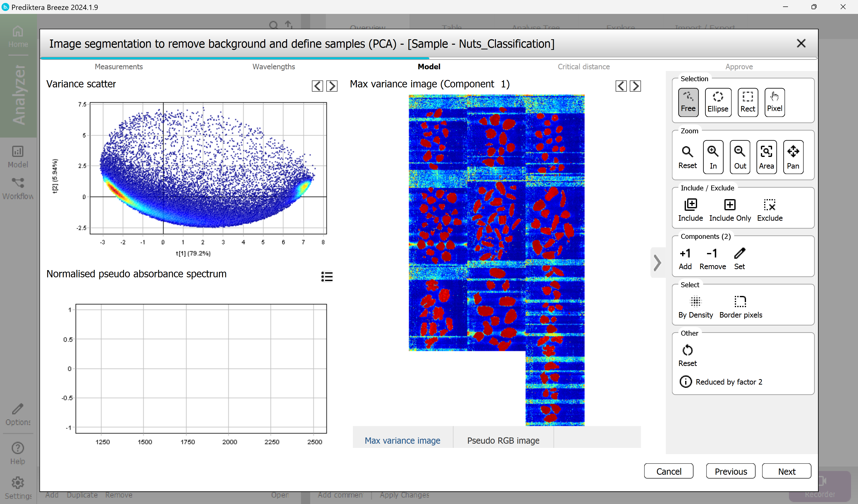
Task: Go to next Max variance component
Action: 635,86
